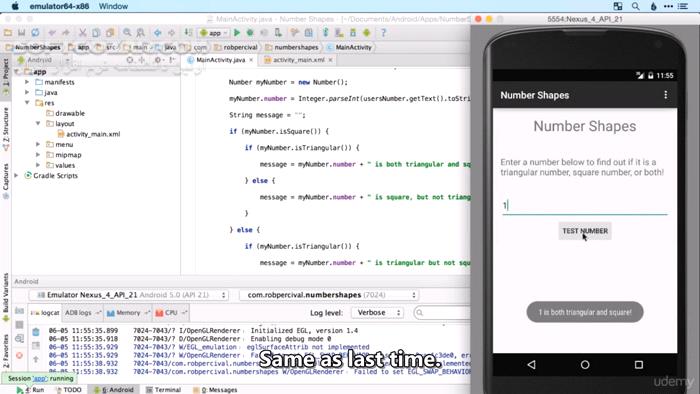Click the screenshot capture icon in Android panel
Screen dimensions: 700x394
coord(19,311)
